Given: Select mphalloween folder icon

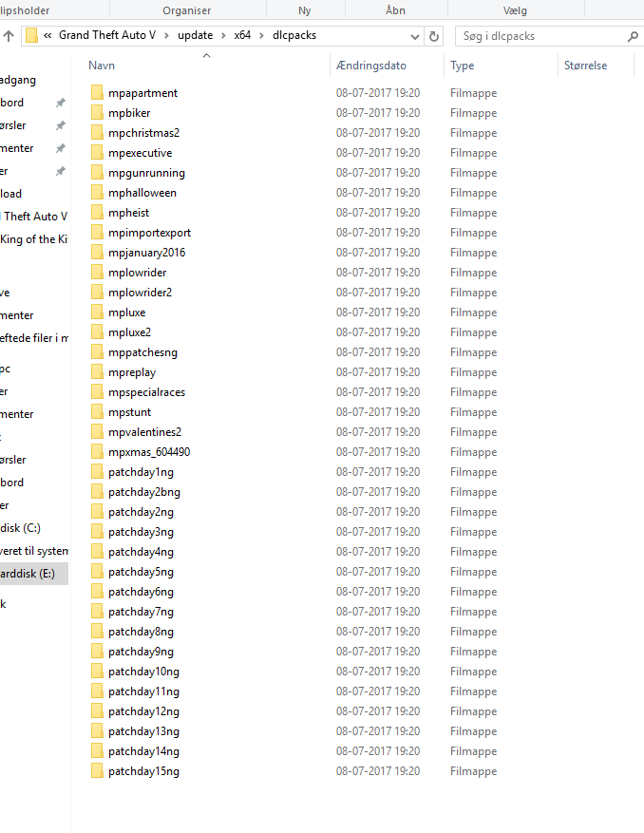Looking at the screenshot, I should pyautogui.click(x=97, y=192).
